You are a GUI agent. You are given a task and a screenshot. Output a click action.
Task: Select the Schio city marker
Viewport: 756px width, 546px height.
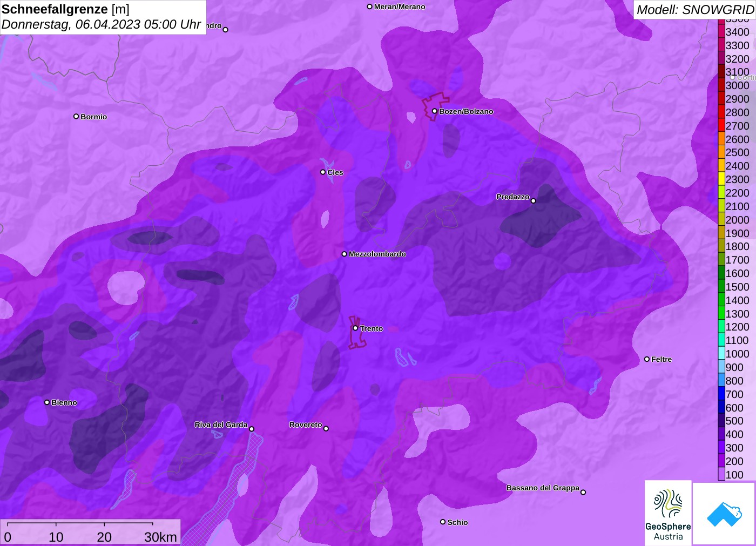pos(443,522)
